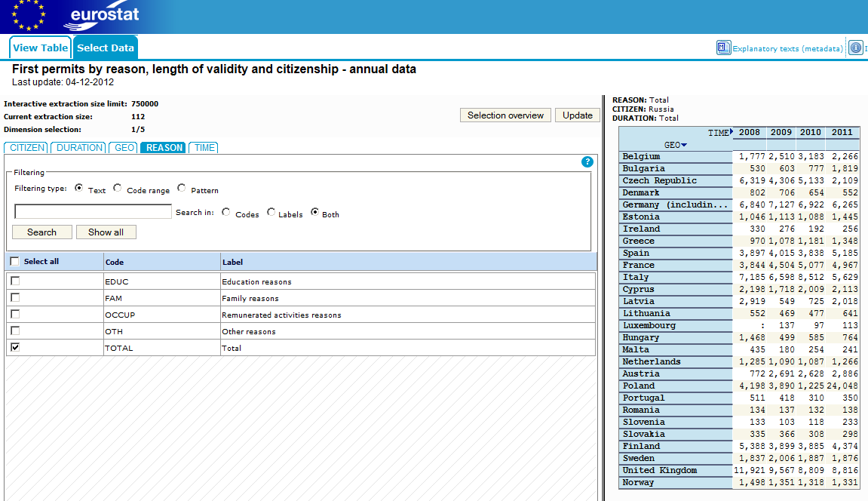Click the Show all button
This screenshot has width=868, height=501.
tap(106, 232)
